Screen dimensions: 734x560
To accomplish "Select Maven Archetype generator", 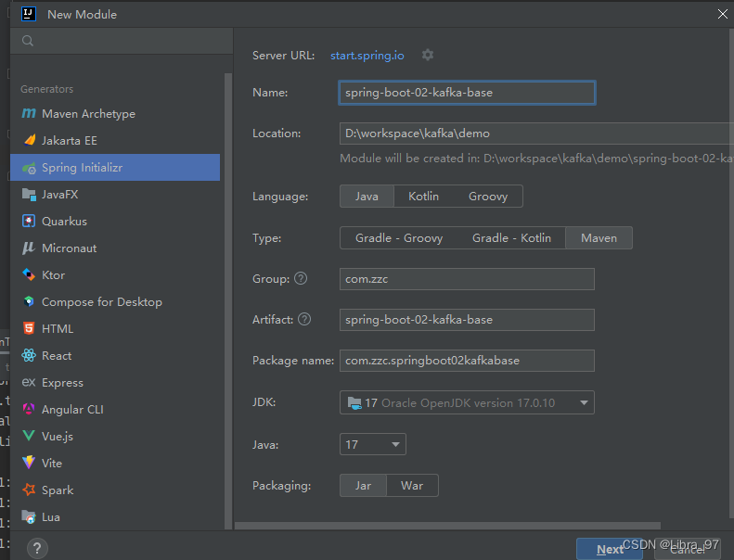I will tap(88, 114).
